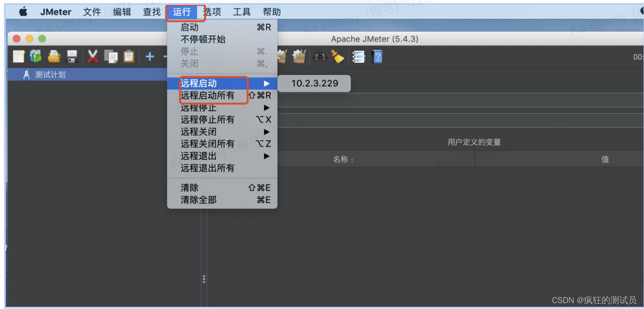Open the Function Helper list icon
Image resolution: width=644 pixels, height=309 pixels.
pos(358,57)
